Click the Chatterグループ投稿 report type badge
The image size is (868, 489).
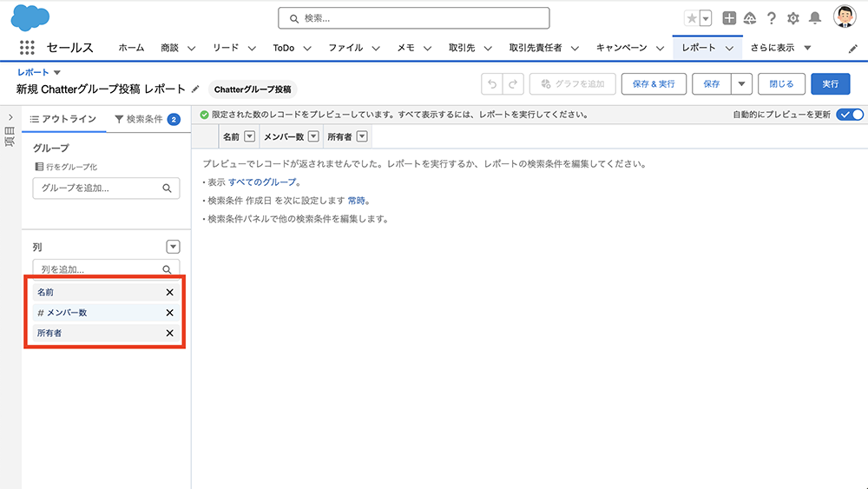(253, 89)
